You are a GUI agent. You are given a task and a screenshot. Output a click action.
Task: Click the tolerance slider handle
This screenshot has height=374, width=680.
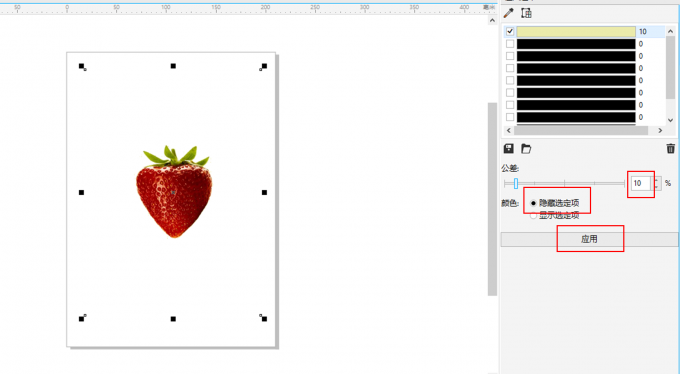[x=516, y=184]
